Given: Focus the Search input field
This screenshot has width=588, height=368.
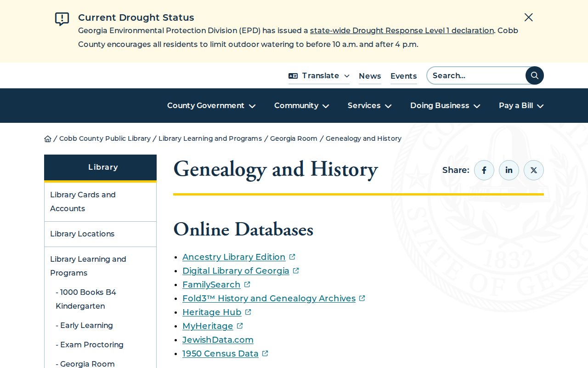Looking at the screenshot, I should [x=476, y=75].
